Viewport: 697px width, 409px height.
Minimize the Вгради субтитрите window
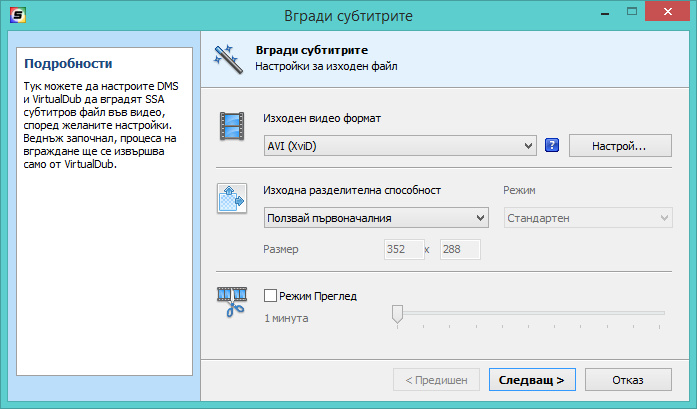click(600, 14)
